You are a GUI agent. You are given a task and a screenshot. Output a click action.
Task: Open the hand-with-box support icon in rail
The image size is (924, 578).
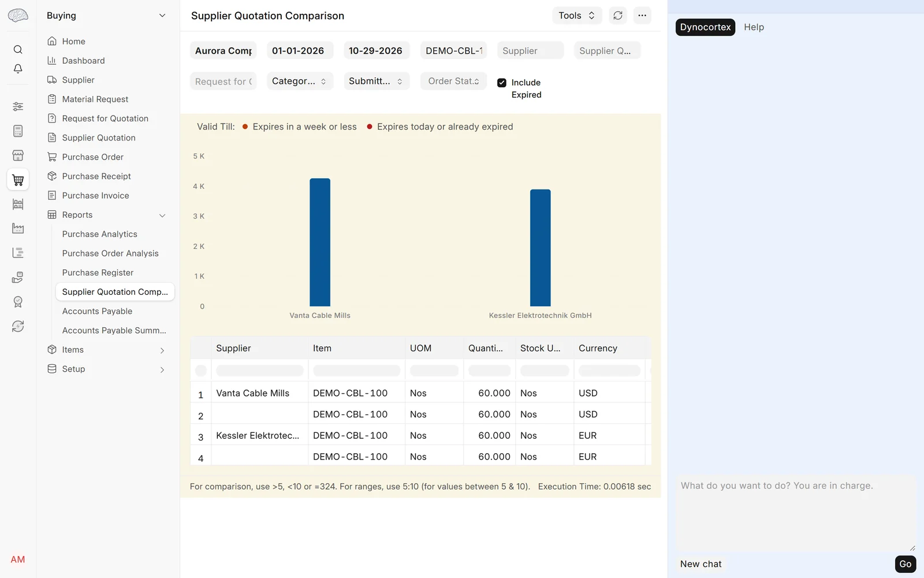[x=18, y=277]
